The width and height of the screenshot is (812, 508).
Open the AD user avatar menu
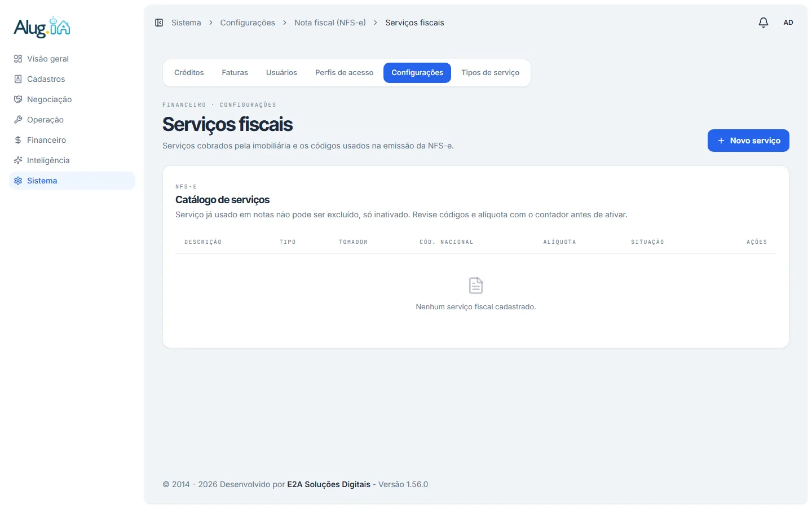[788, 23]
